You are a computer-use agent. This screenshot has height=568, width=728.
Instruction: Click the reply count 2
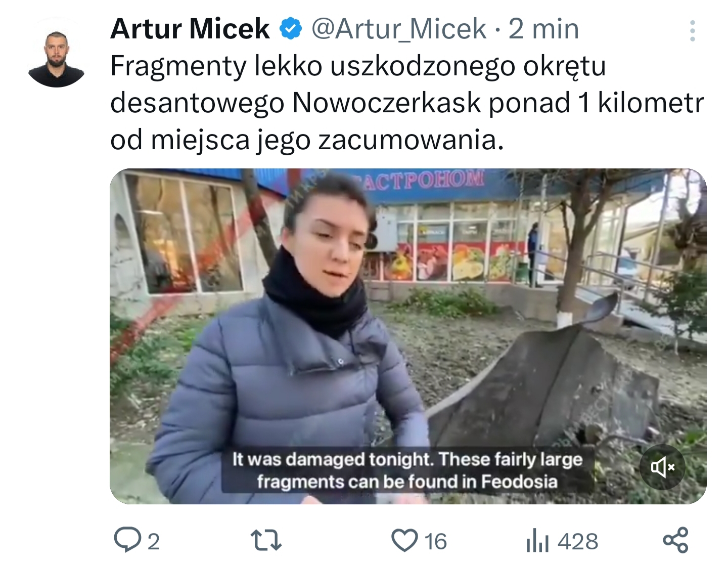click(153, 542)
